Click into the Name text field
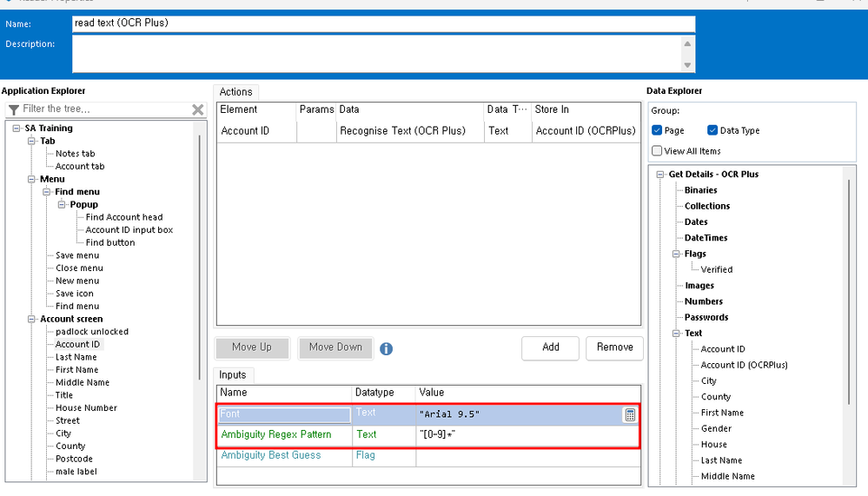This screenshot has width=868, height=496. click(382, 23)
